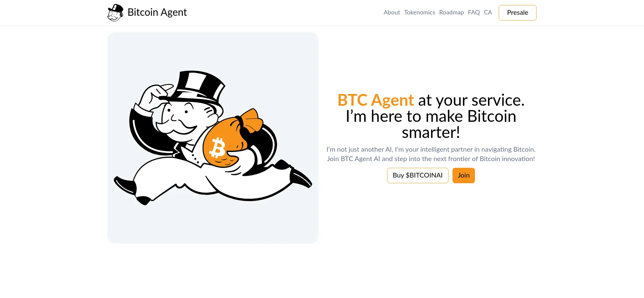Click the "intelligent partner" description paragraph
The height and width of the screenshot is (298, 644).
(x=431, y=154)
